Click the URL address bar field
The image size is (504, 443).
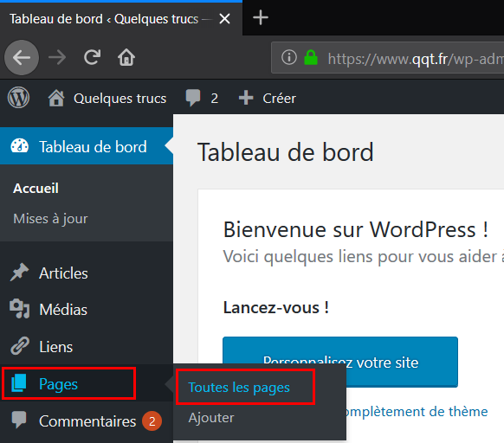(387, 58)
